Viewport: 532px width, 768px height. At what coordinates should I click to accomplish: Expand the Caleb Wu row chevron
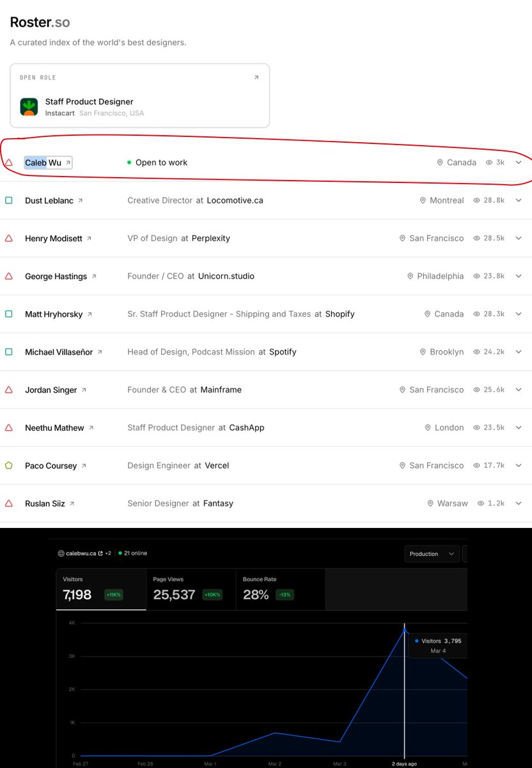click(519, 163)
